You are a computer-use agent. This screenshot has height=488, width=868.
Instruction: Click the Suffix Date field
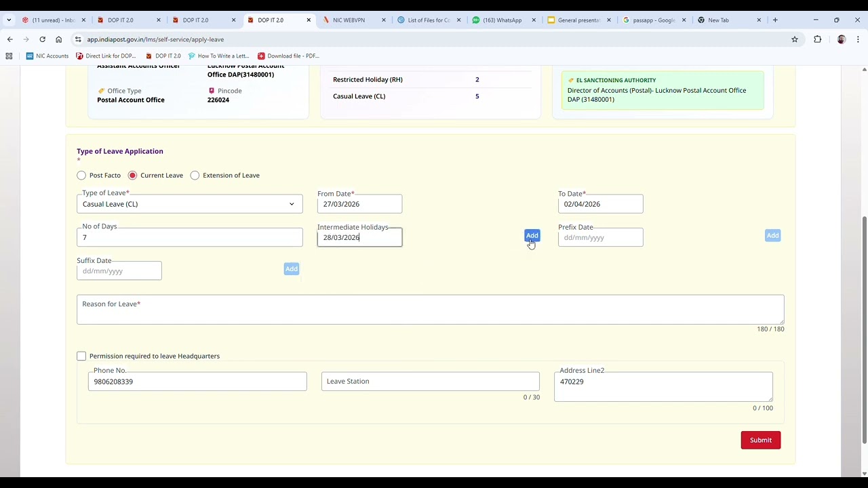(119, 271)
